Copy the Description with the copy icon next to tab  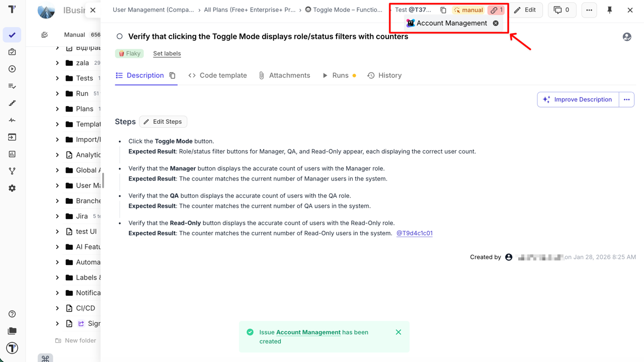click(173, 75)
